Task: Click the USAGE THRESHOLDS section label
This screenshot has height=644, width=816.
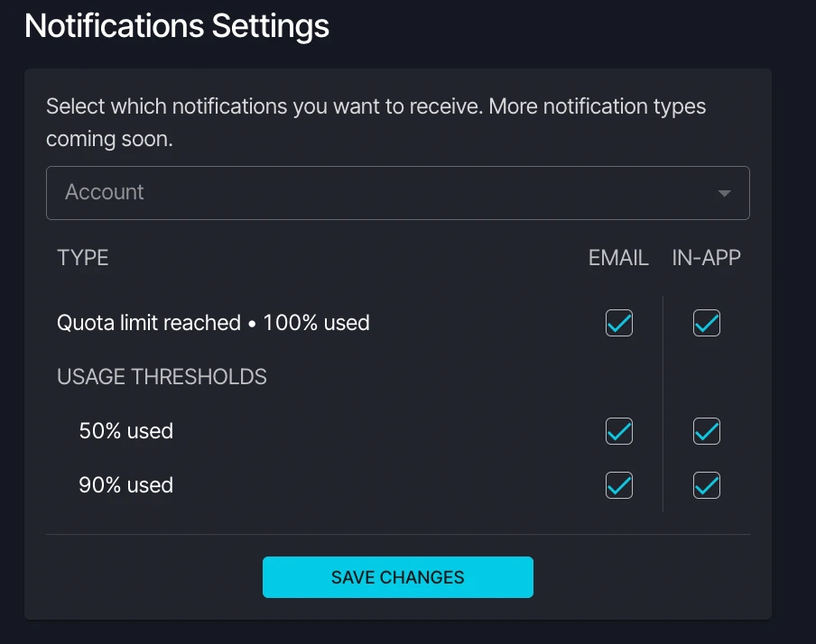Action: (162, 377)
